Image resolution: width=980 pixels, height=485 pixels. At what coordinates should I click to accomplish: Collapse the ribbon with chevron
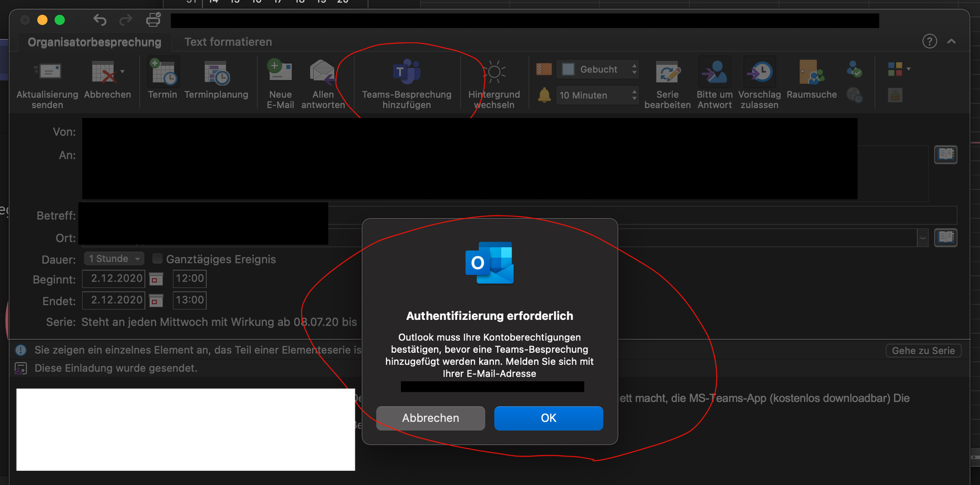[952, 41]
